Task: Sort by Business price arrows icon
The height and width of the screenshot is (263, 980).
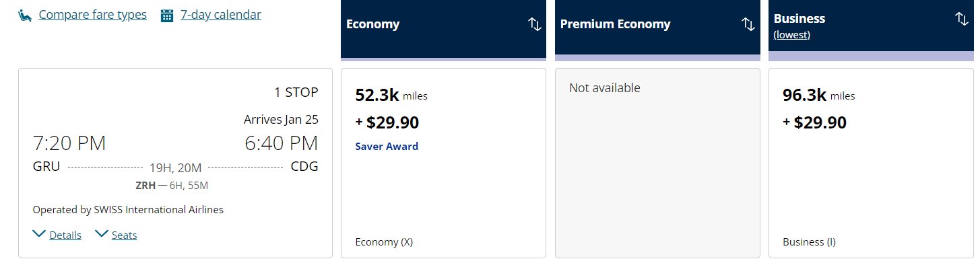Action: pyautogui.click(x=961, y=19)
